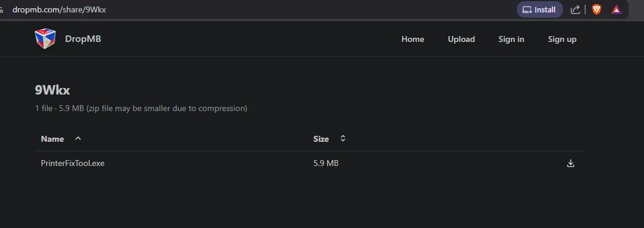Viewport: 644px width, 228px height.
Task: Toggle the Size column sort arrows
Action: [343, 139]
